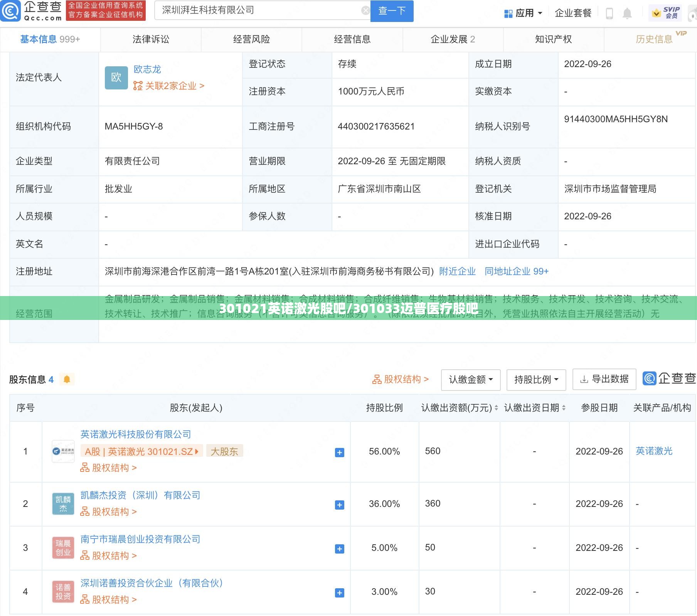
Task: Open notifications bell in header
Action: coord(627,13)
